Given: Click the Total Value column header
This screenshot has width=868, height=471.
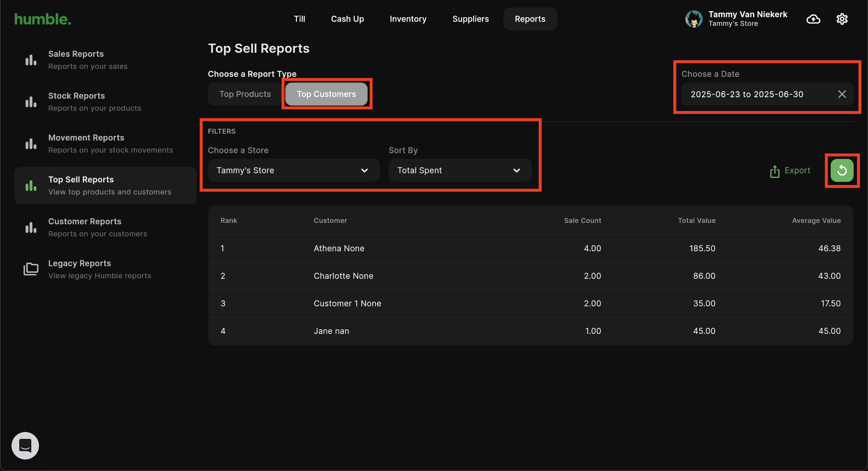Looking at the screenshot, I should tap(696, 221).
